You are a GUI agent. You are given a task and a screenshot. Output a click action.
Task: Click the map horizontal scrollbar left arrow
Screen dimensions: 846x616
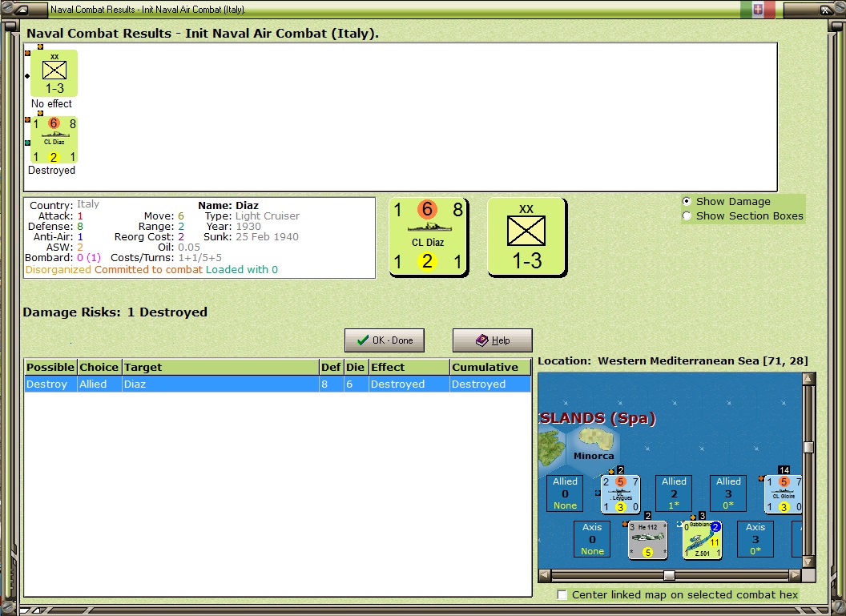545,575
